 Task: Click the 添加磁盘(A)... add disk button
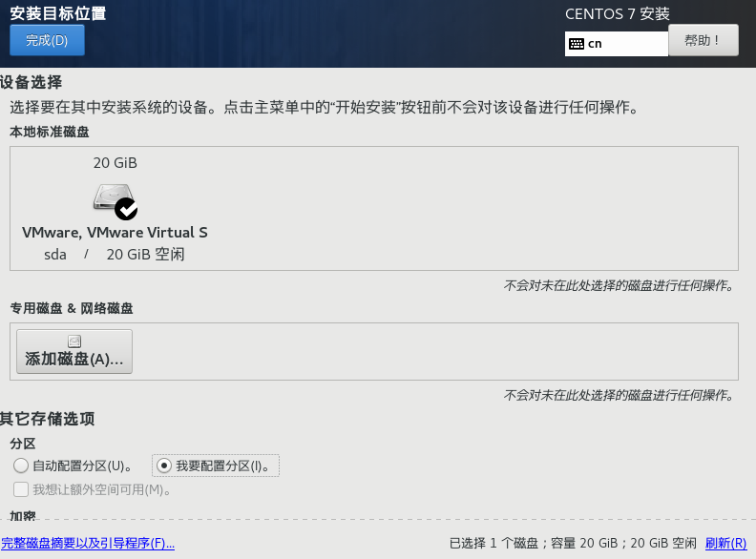tap(74, 352)
